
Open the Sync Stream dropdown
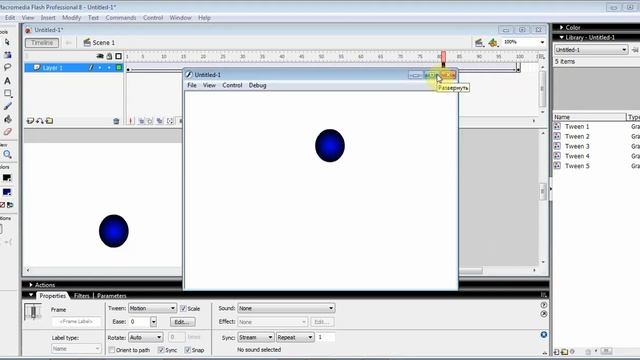point(256,337)
